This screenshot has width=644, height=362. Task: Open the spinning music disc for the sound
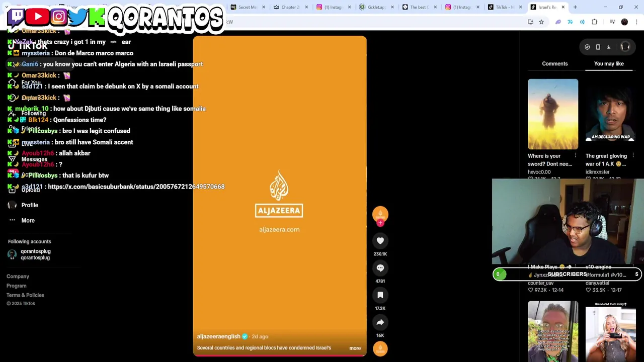(380, 348)
